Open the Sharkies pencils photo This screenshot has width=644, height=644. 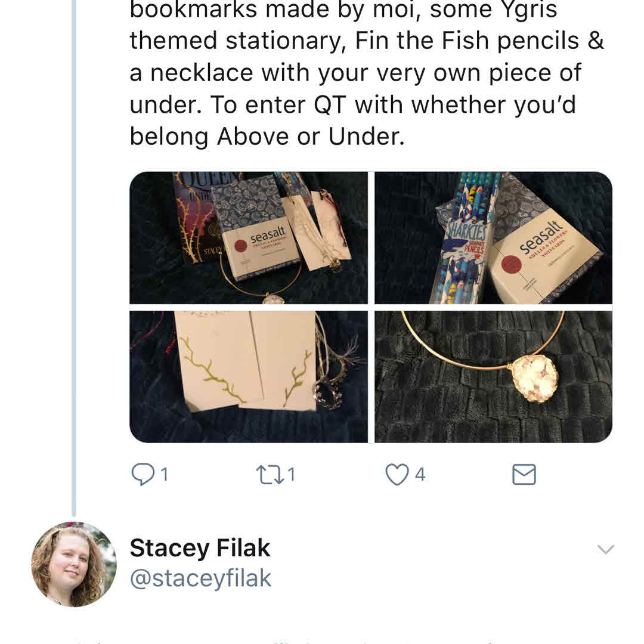click(493, 237)
